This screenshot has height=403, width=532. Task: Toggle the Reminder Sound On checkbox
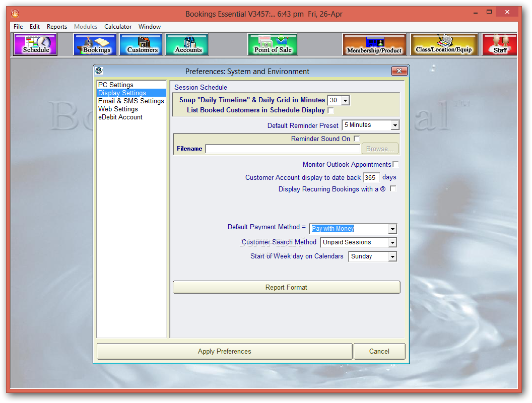pyautogui.click(x=357, y=139)
